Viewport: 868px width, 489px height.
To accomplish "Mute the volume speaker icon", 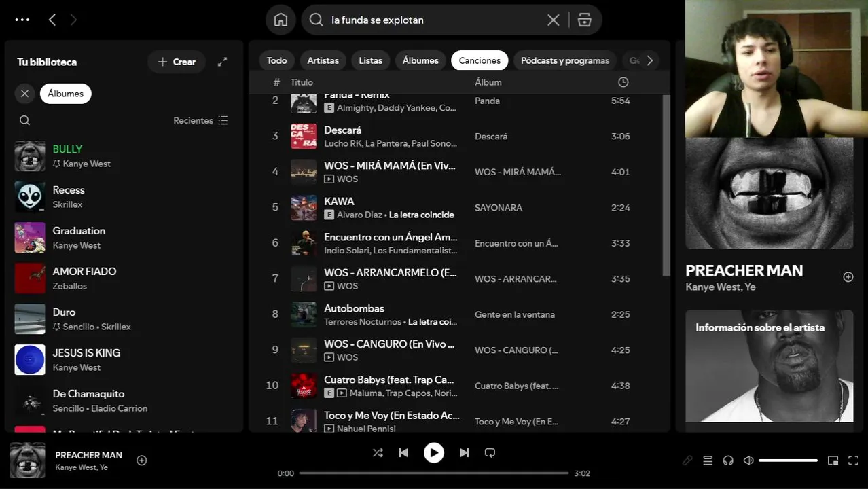I will click(x=748, y=460).
